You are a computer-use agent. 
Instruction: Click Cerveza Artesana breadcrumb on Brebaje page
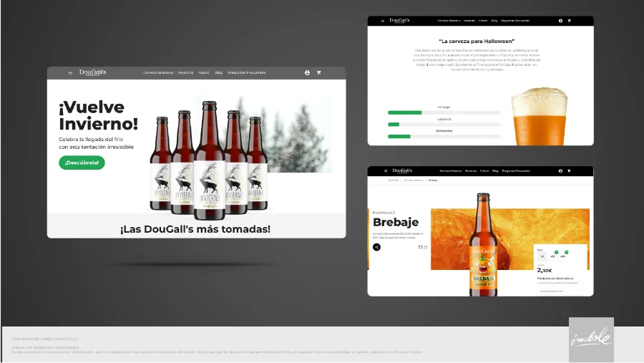(x=413, y=180)
